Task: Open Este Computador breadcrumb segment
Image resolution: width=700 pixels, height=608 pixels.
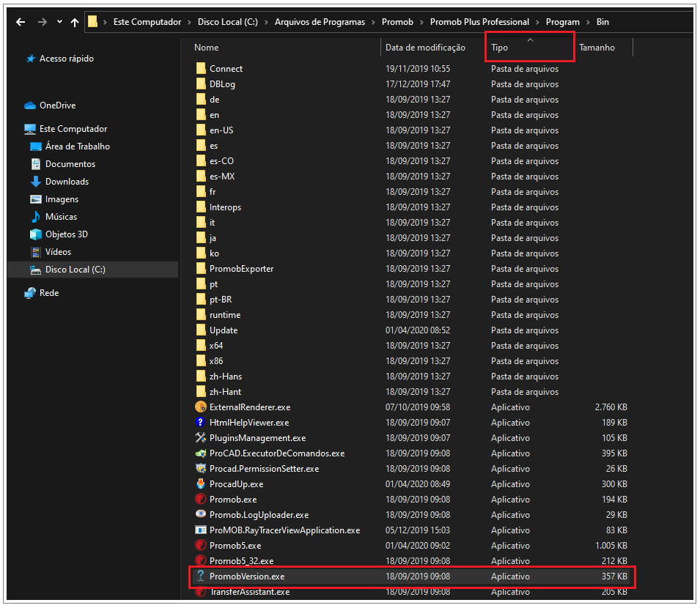Action: (x=147, y=22)
